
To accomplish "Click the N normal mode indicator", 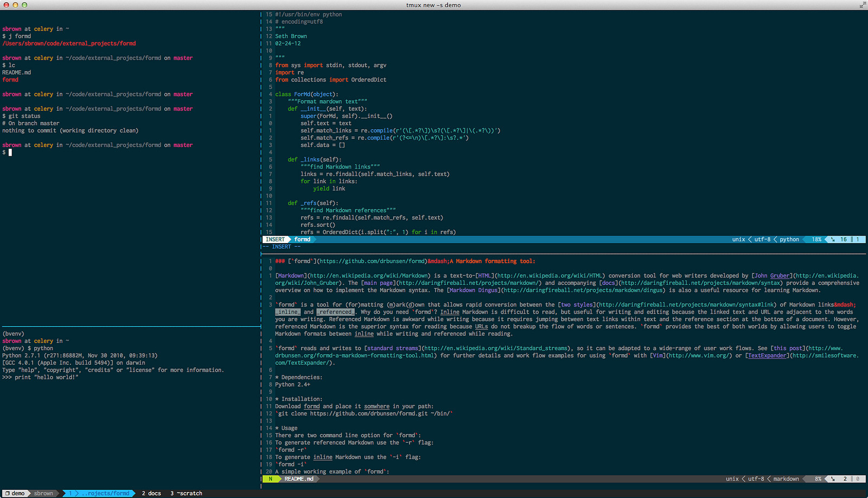I will 270,479.
